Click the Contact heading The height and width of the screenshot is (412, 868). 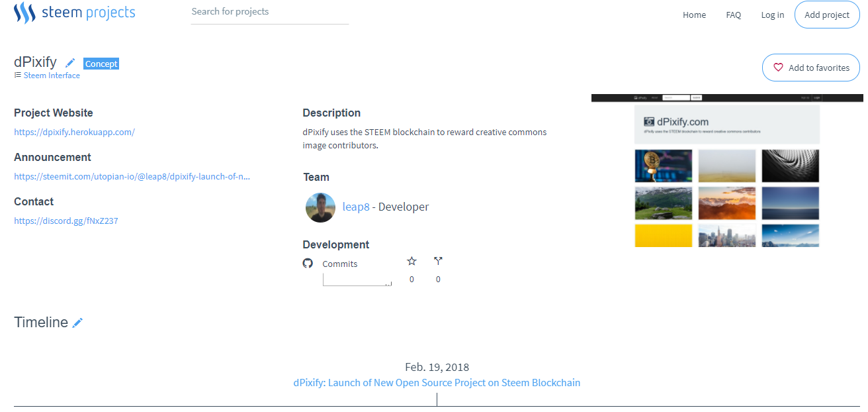pyautogui.click(x=34, y=201)
